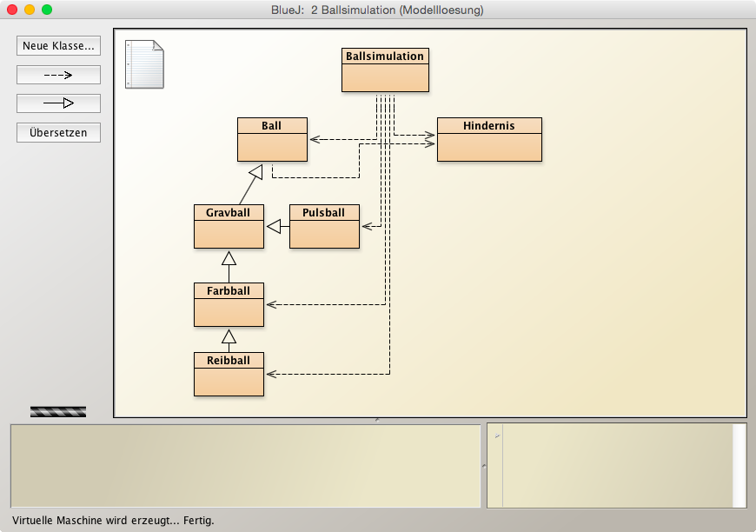
Task: Select the solid inheritance arrow tool
Action: click(x=58, y=103)
